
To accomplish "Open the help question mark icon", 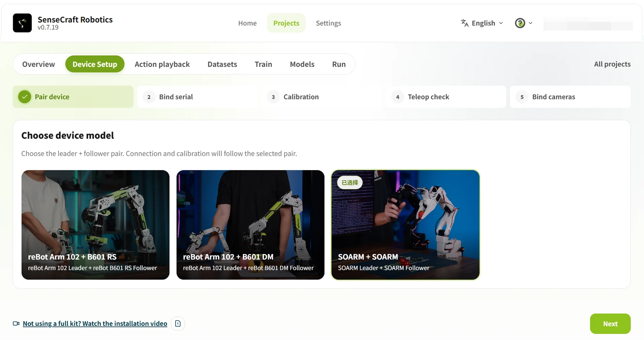I will pos(520,23).
